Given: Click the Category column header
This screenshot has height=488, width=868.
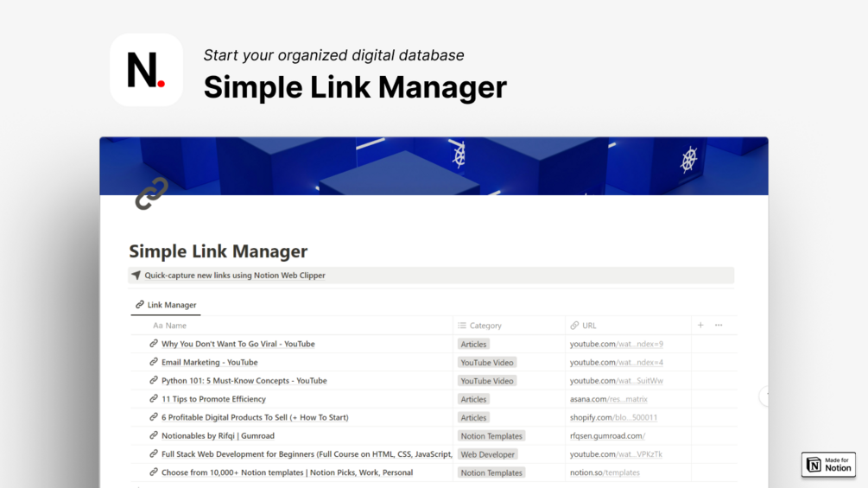Looking at the screenshot, I should coord(479,326).
